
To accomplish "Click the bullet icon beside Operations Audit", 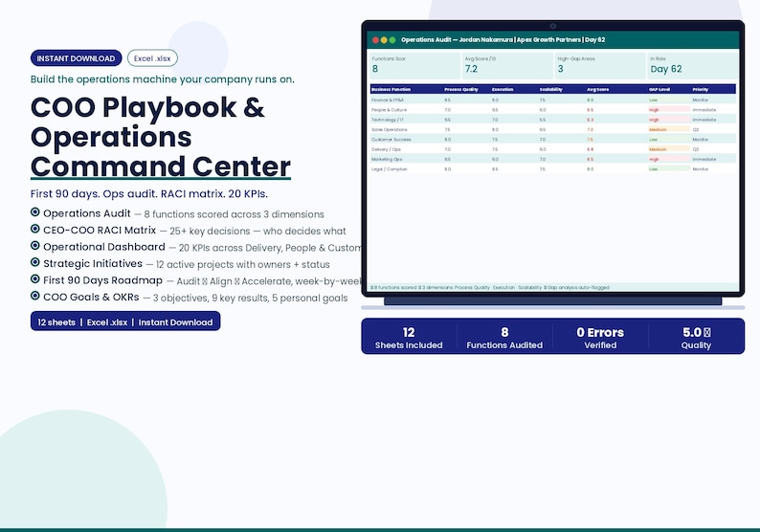I will click(x=34, y=211).
